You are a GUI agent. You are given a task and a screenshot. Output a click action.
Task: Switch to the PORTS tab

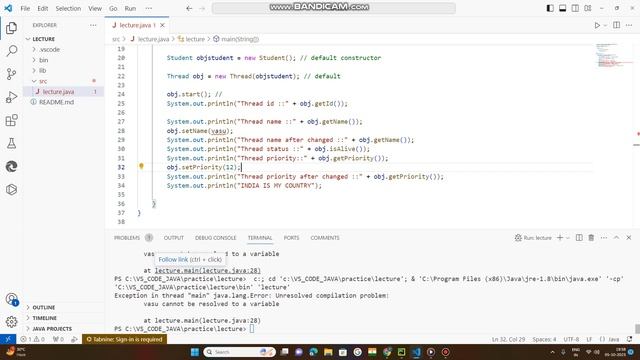click(291, 238)
